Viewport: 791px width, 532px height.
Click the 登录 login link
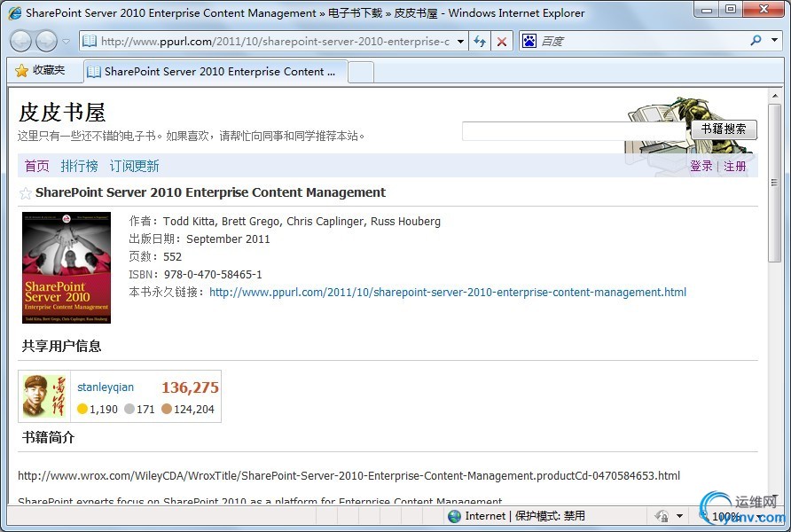pos(701,166)
